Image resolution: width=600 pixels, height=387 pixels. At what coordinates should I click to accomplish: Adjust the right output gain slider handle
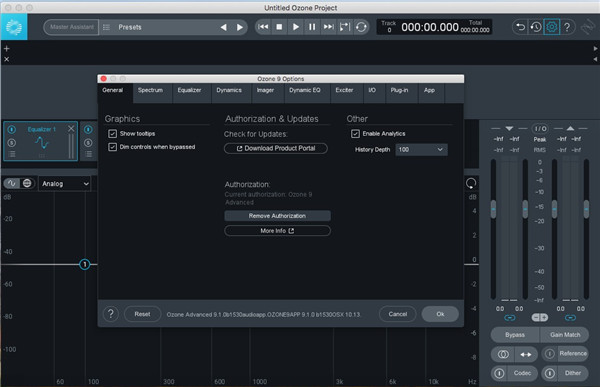[586, 209]
